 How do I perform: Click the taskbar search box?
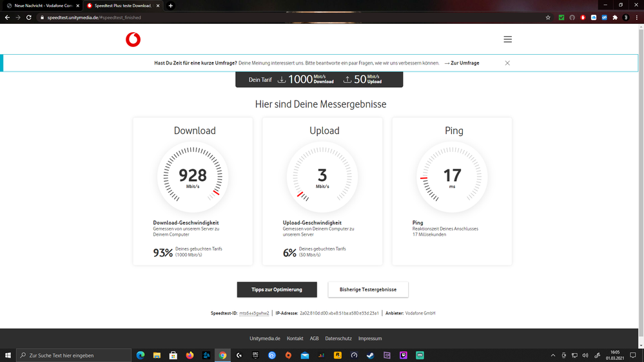point(74,356)
